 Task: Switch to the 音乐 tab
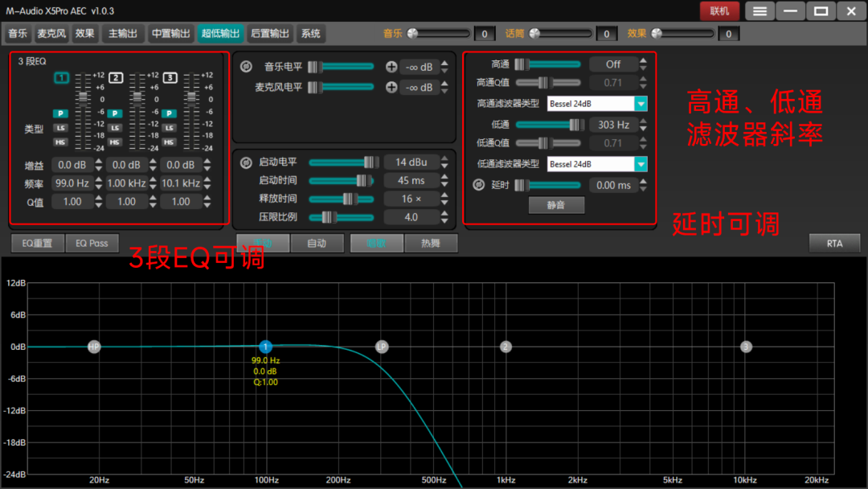click(18, 34)
